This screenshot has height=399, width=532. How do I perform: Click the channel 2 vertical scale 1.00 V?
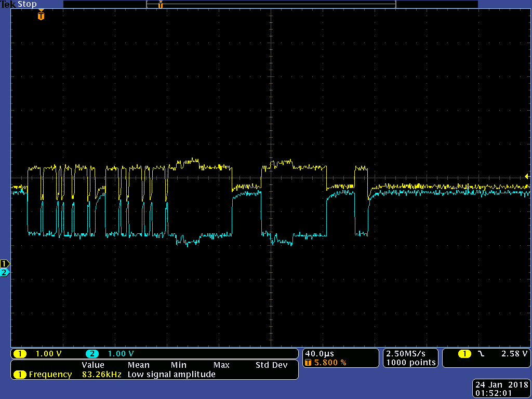click(x=121, y=354)
